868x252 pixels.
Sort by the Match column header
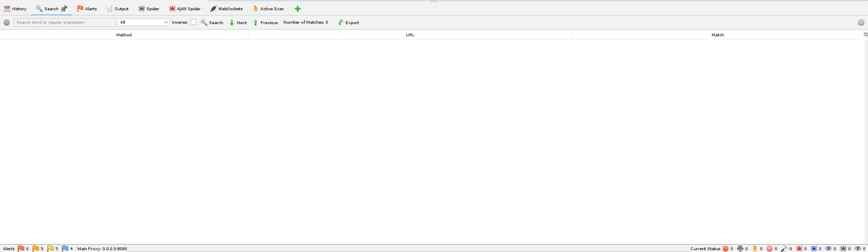pos(718,35)
